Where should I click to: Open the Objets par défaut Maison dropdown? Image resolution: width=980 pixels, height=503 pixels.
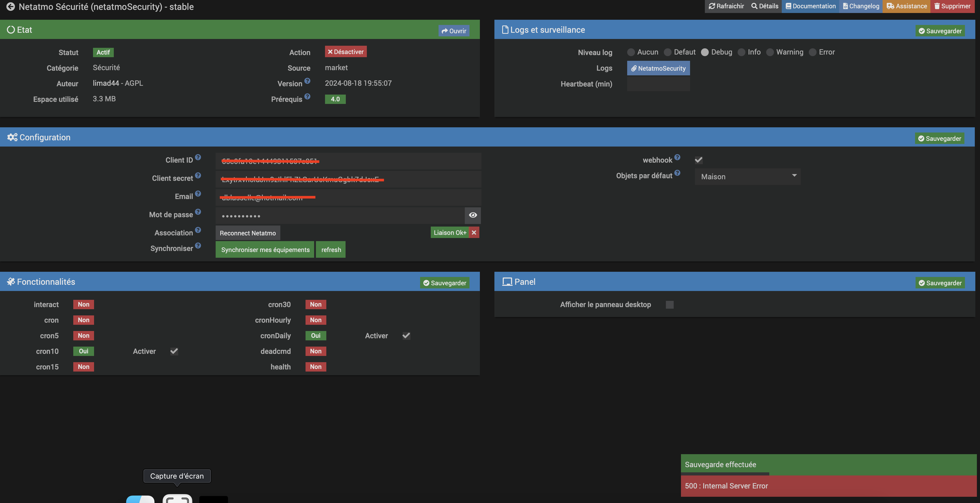pyautogui.click(x=747, y=177)
